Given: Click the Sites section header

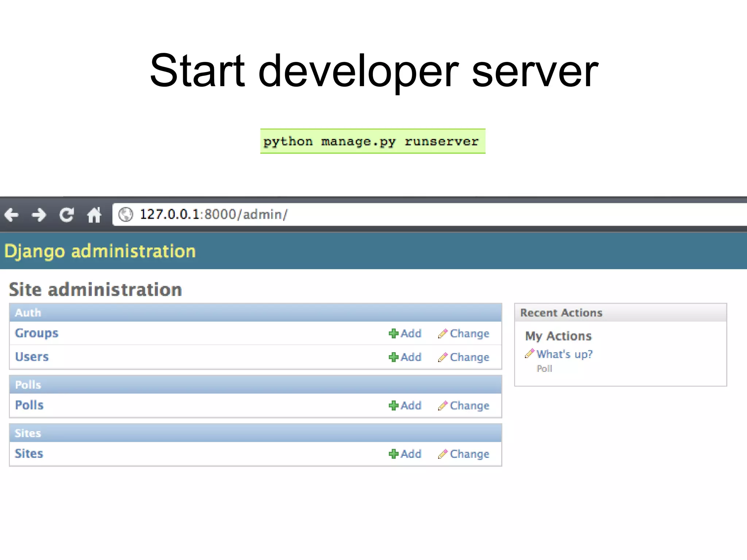Looking at the screenshot, I should (256, 433).
